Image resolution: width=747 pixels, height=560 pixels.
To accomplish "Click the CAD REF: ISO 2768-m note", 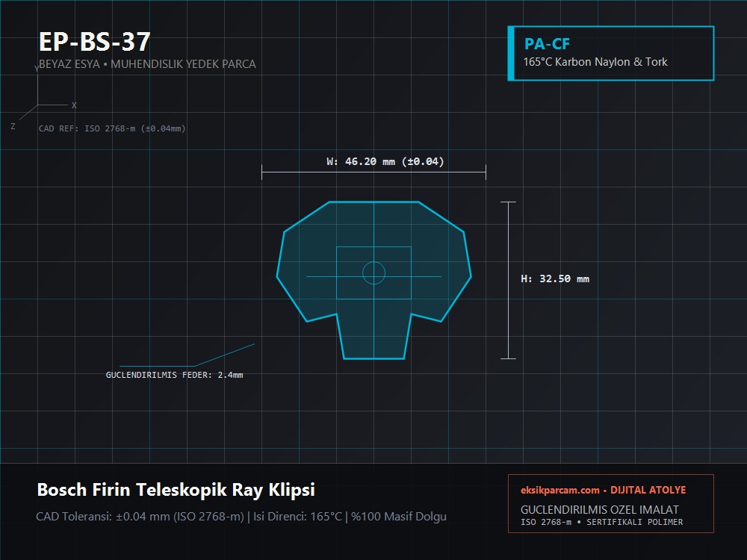I will click(x=112, y=128).
